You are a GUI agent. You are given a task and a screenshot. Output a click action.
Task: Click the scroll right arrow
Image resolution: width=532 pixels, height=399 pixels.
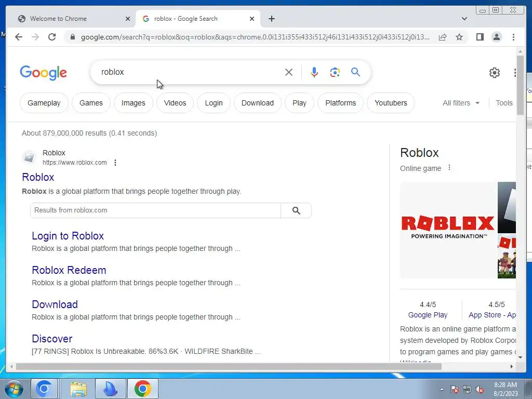tap(512, 366)
